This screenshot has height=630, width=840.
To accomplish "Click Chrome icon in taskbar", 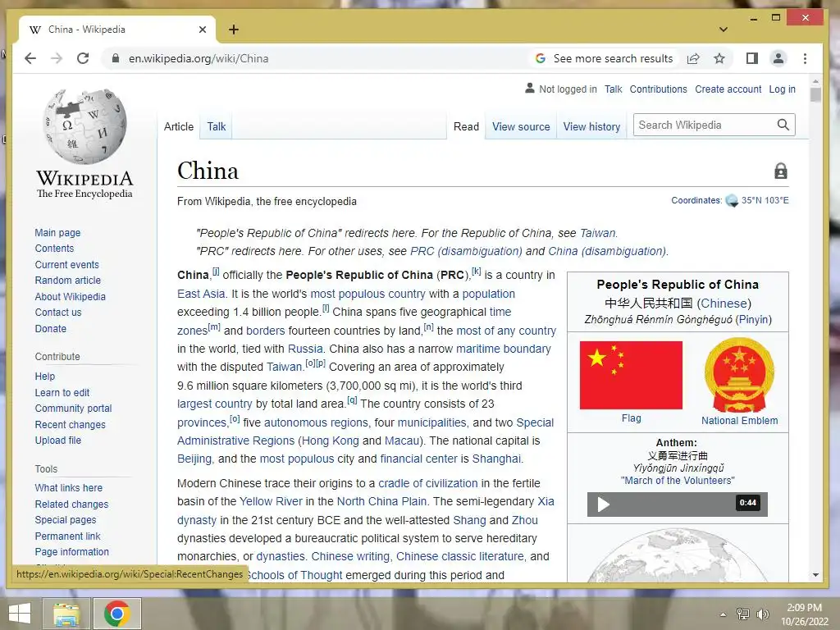I will click(117, 614).
